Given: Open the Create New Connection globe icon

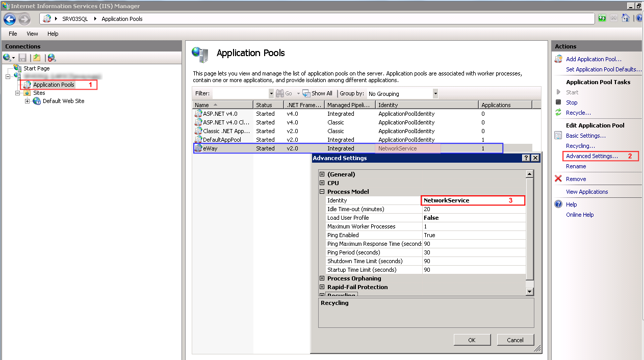Looking at the screenshot, I should coord(7,58).
